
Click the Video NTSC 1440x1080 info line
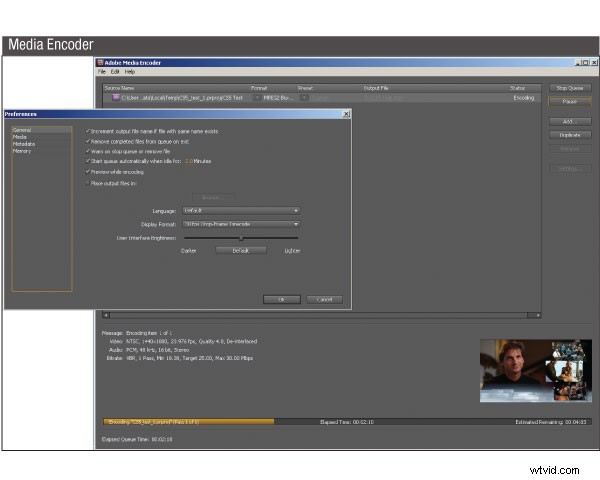click(x=183, y=341)
